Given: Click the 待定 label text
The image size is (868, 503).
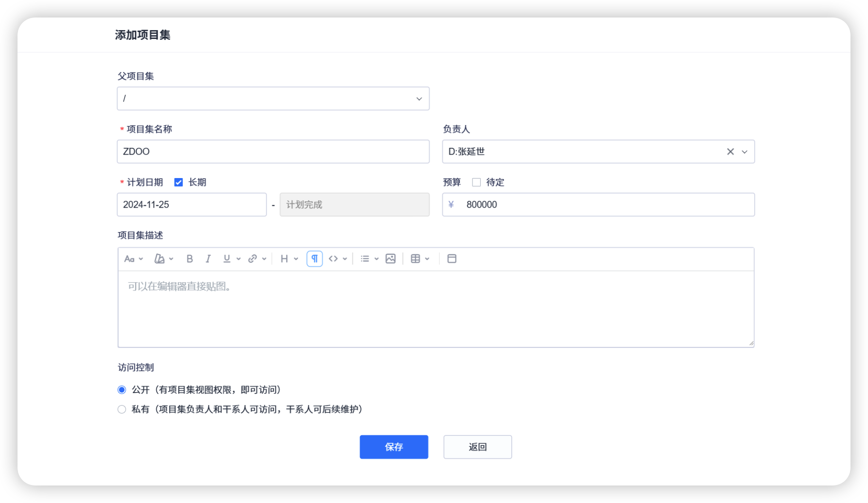Looking at the screenshot, I should tap(495, 182).
